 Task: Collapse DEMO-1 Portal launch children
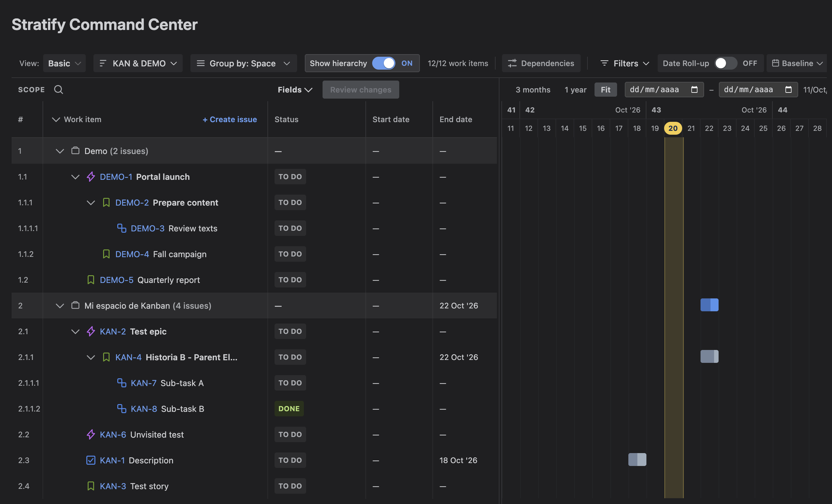pos(75,177)
